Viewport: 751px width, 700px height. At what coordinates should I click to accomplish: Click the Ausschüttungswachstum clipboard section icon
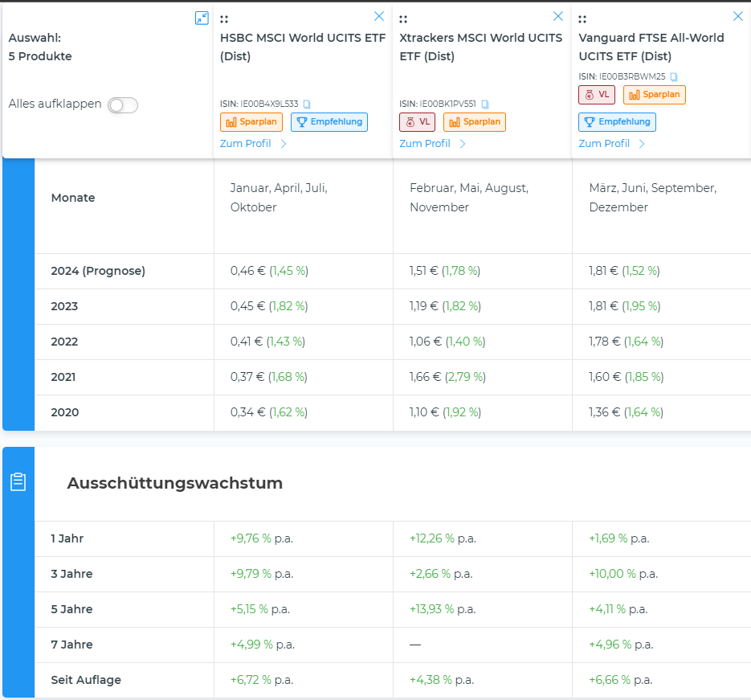18,481
